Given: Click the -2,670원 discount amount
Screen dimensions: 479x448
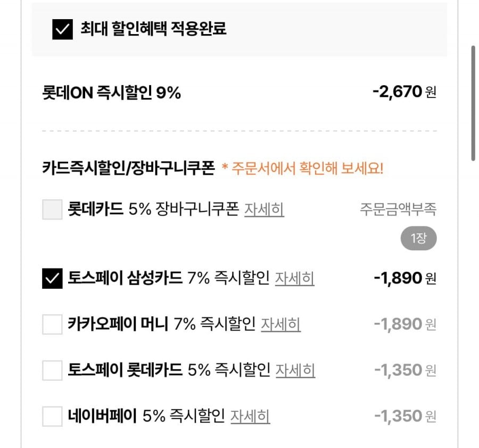Looking at the screenshot, I should [404, 93].
